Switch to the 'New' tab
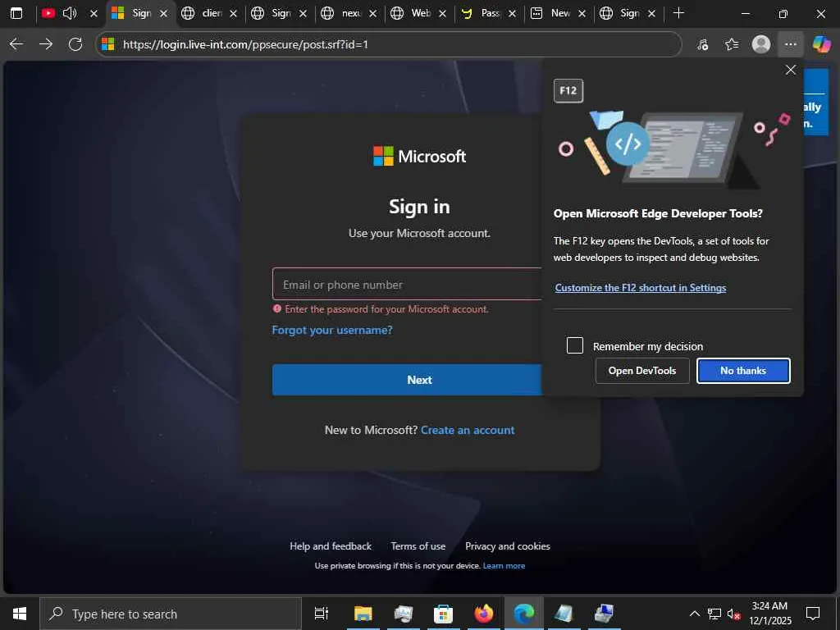This screenshot has height=630, width=840. 550,13
